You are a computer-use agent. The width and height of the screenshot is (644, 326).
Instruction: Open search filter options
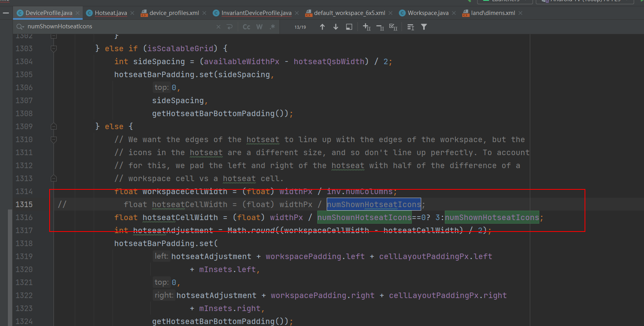click(x=424, y=27)
